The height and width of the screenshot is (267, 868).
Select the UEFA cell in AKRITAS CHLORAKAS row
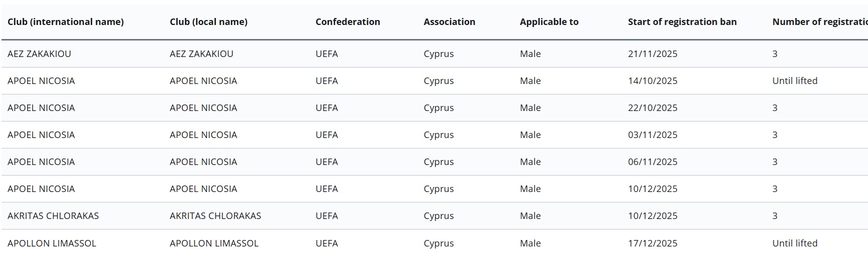[327, 216]
